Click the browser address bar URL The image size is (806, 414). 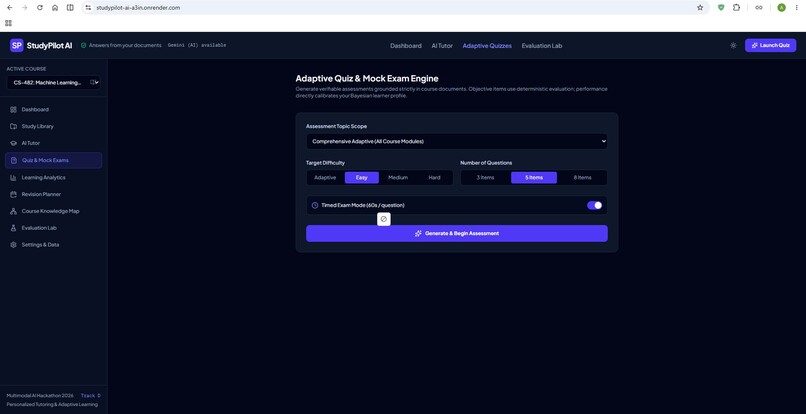pyautogui.click(x=138, y=8)
